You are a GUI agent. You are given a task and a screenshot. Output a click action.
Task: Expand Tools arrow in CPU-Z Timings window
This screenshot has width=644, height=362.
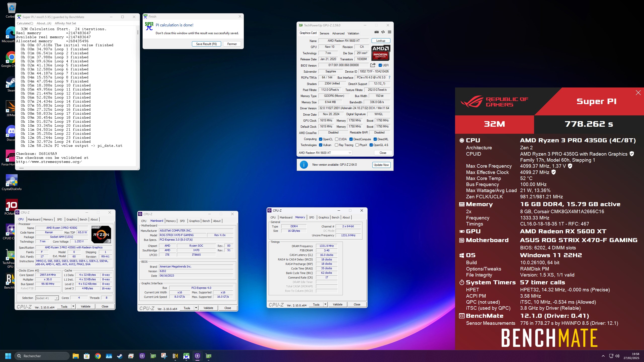[x=325, y=304]
